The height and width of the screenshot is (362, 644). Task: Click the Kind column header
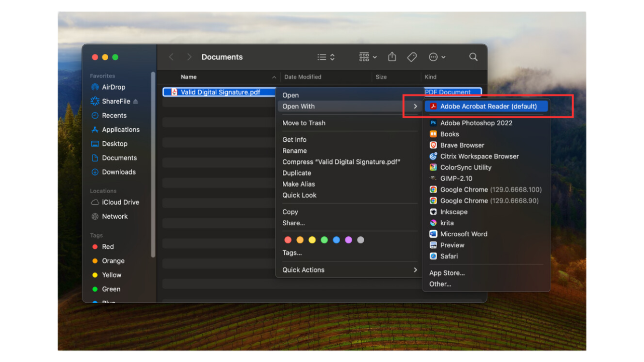(431, 77)
